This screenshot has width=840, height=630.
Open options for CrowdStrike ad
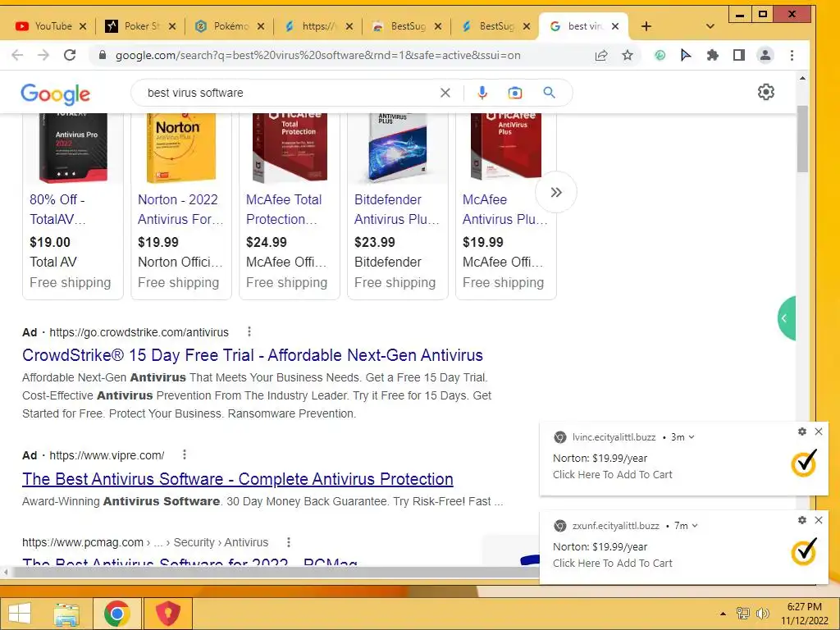pos(249,331)
